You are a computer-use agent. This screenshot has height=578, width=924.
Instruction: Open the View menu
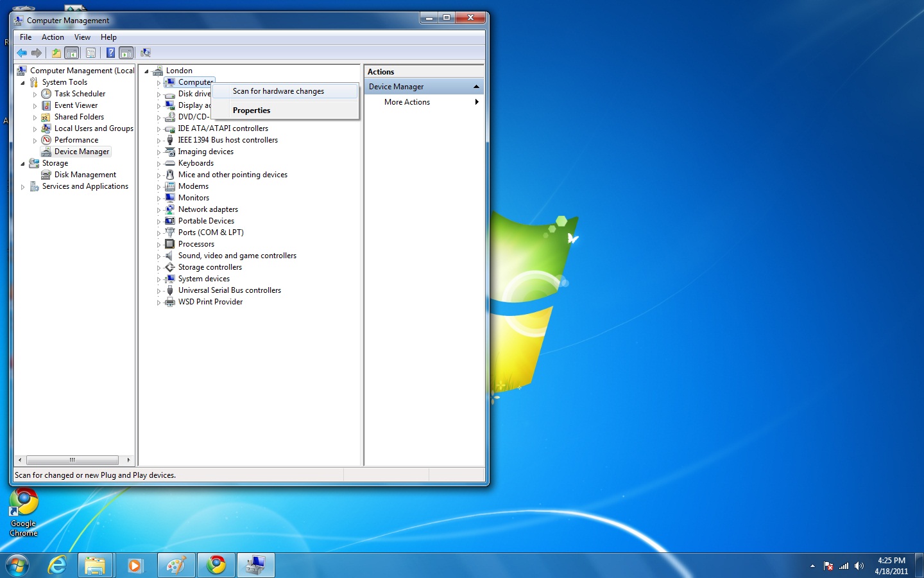coord(82,37)
